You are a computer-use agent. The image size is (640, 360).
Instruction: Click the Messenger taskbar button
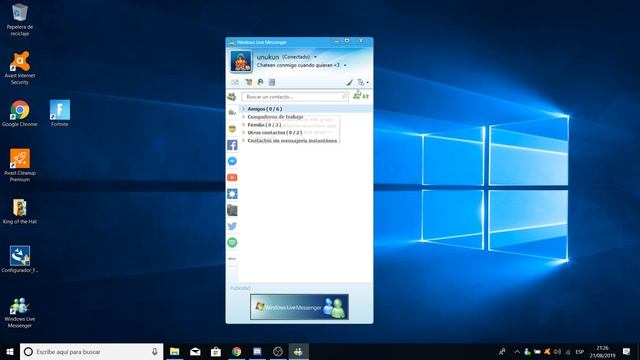coord(298,351)
